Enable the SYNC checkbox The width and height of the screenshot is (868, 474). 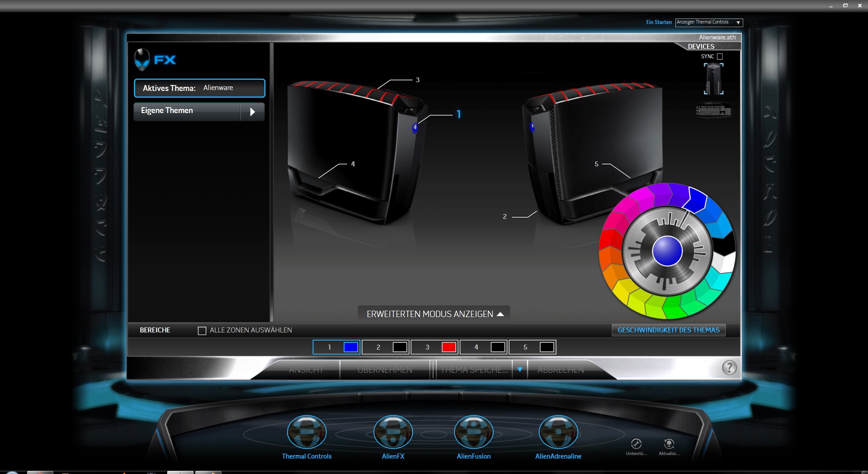coord(720,57)
